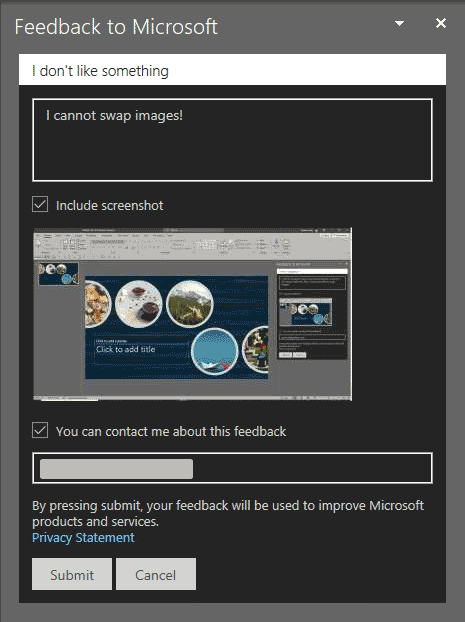465x622 pixels.
Task: Open the Privacy Statement link
Action: 83,538
